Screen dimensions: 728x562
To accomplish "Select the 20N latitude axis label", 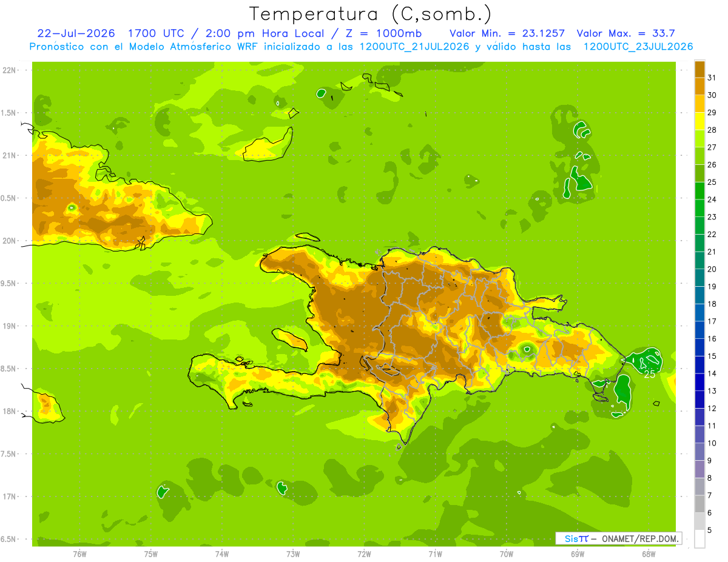I will pyautogui.click(x=8, y=241).
